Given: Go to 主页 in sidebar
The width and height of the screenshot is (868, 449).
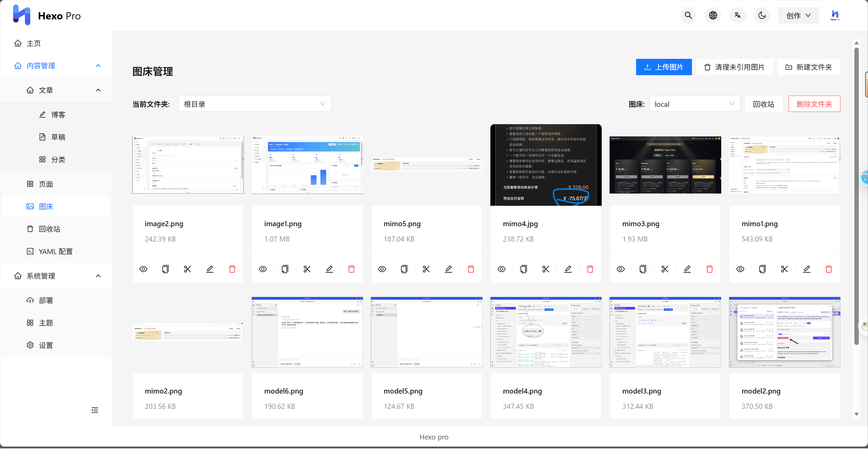Looking at the screenshot, I should coord(56,43).
